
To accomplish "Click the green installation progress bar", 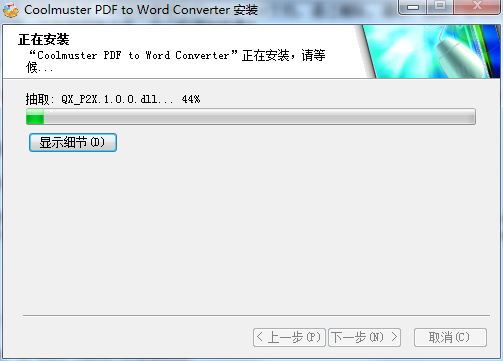I will [x=251, y=117].
